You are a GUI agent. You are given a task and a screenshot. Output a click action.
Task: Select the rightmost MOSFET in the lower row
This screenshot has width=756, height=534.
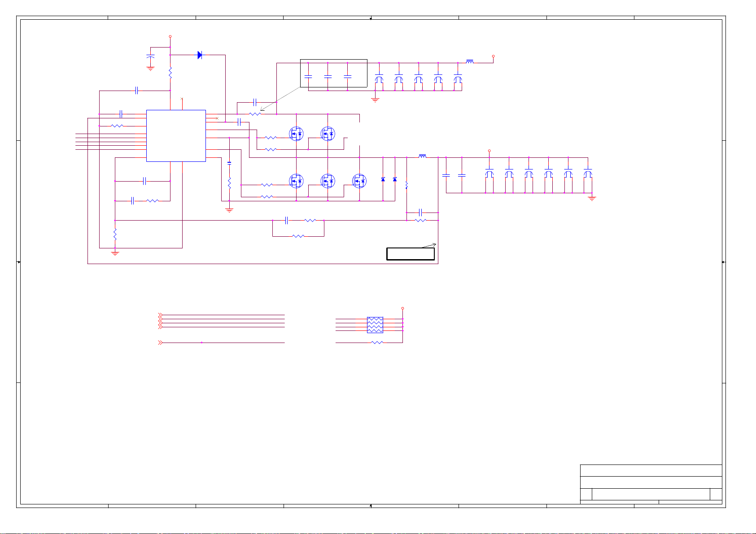pos(359,181)
